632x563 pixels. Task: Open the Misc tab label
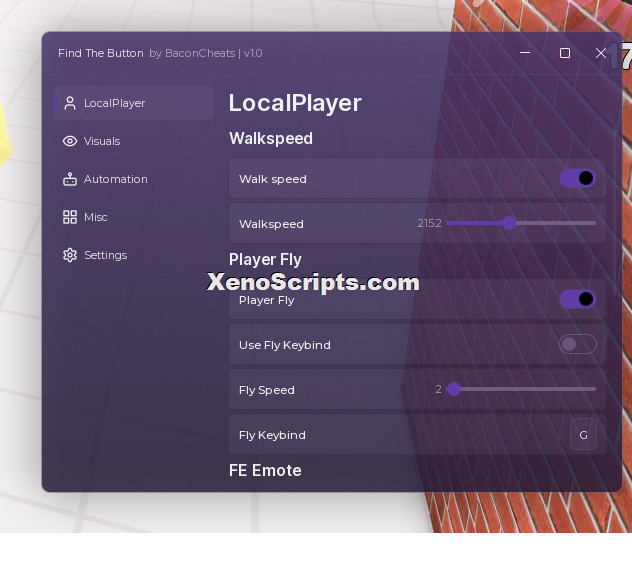[x=96, y=217]
